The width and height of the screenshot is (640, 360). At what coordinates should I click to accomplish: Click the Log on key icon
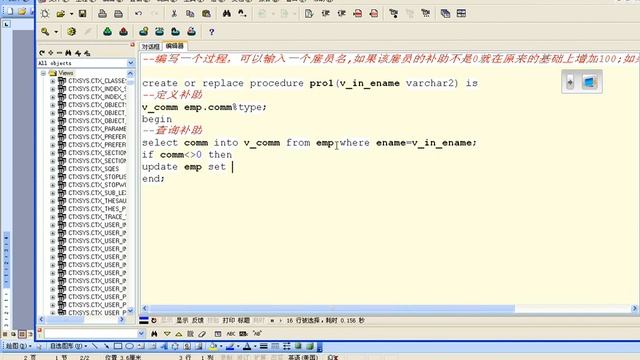tap(45, 32)
